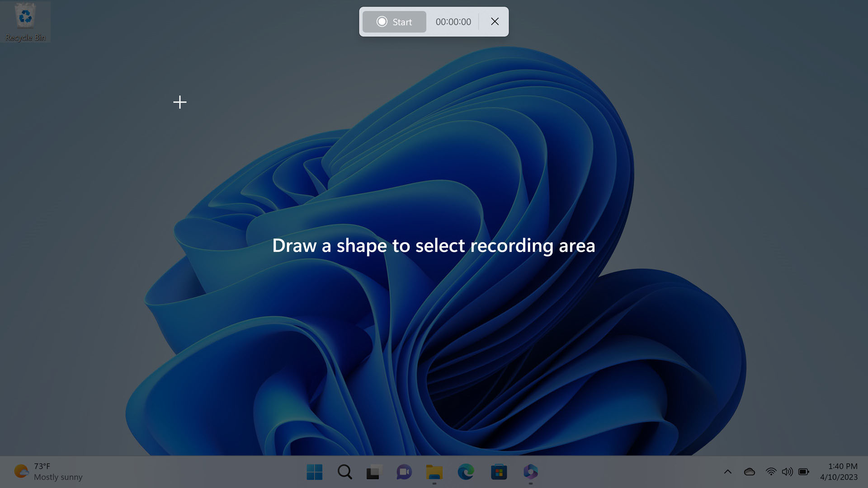
Task: Click the OneDrive cloud tray icon
Action: [x=749, y=472]
